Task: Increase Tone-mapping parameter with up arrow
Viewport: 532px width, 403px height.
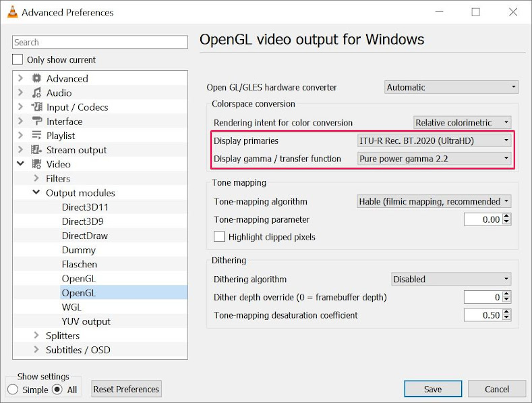Action: [x=506, y=216]
